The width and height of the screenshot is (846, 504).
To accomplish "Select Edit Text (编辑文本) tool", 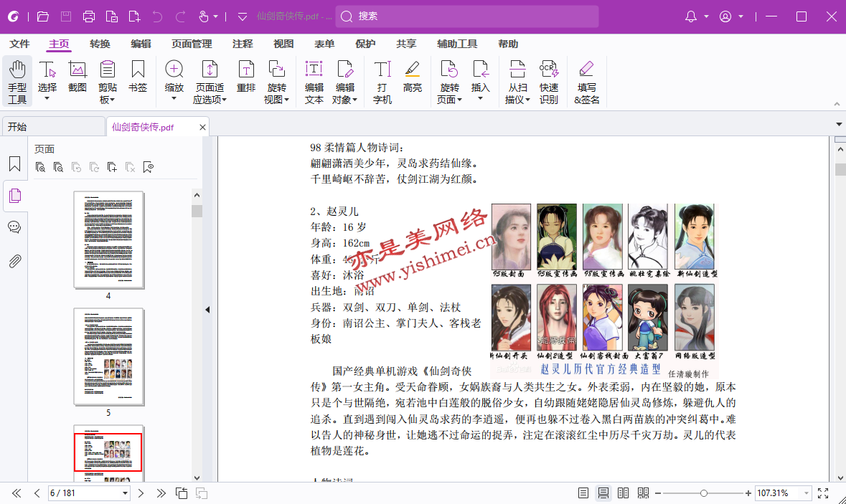I will coord(314,82).
